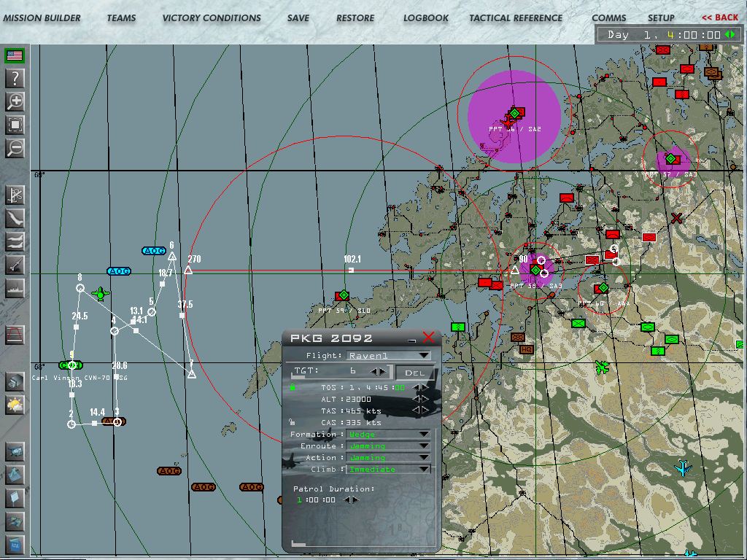
Task: Select waypoint 270 triangle marker
Action: [188, 270]
